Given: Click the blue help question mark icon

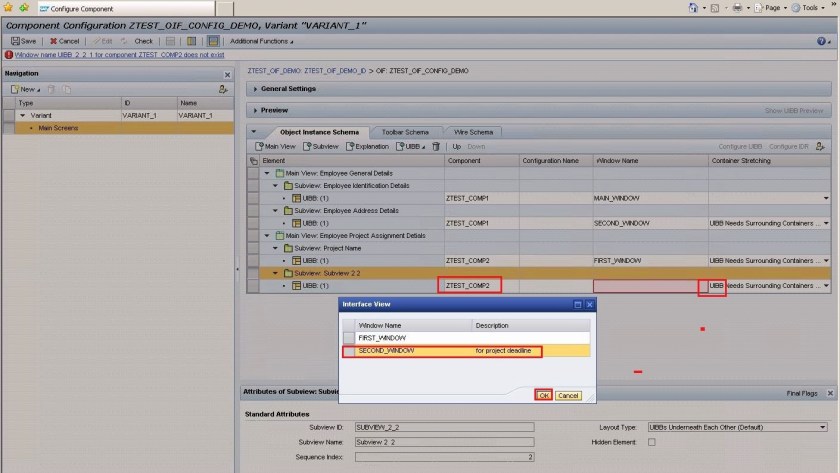Looking at the screenshot, I should tap(819, 41).
